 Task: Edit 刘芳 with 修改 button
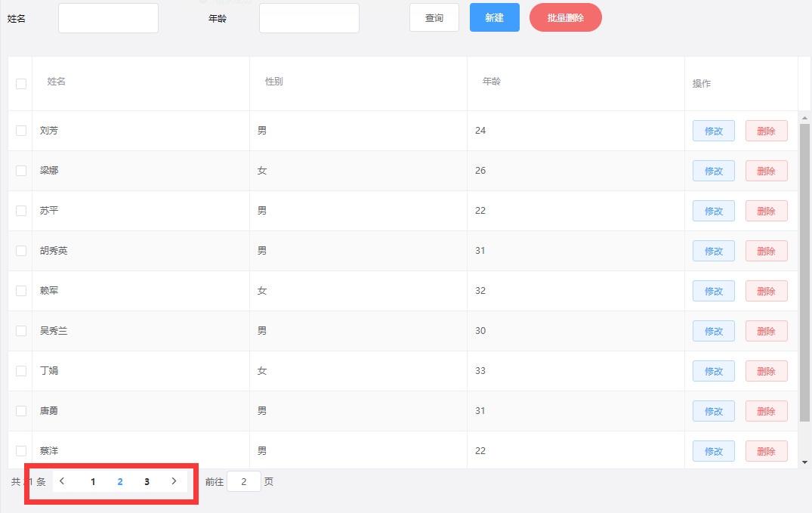pyautogui.click(x=714, y=131)
